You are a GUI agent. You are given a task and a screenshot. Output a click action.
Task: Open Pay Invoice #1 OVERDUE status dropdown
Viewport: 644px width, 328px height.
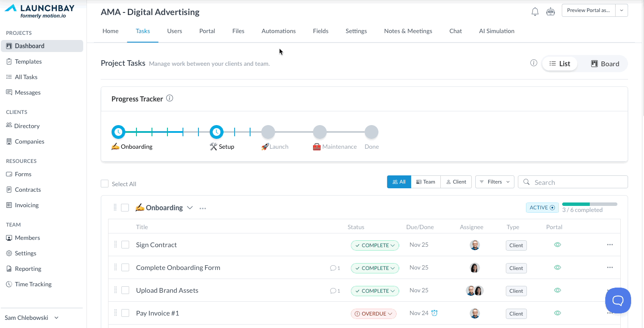coord(374,314)
